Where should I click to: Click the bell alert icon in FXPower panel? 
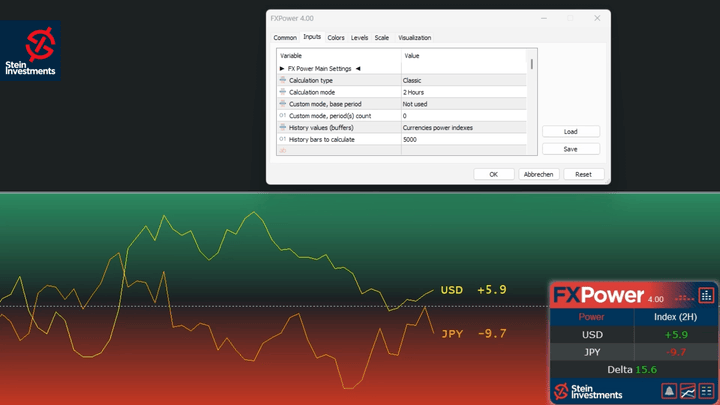(x=669, y=391)
